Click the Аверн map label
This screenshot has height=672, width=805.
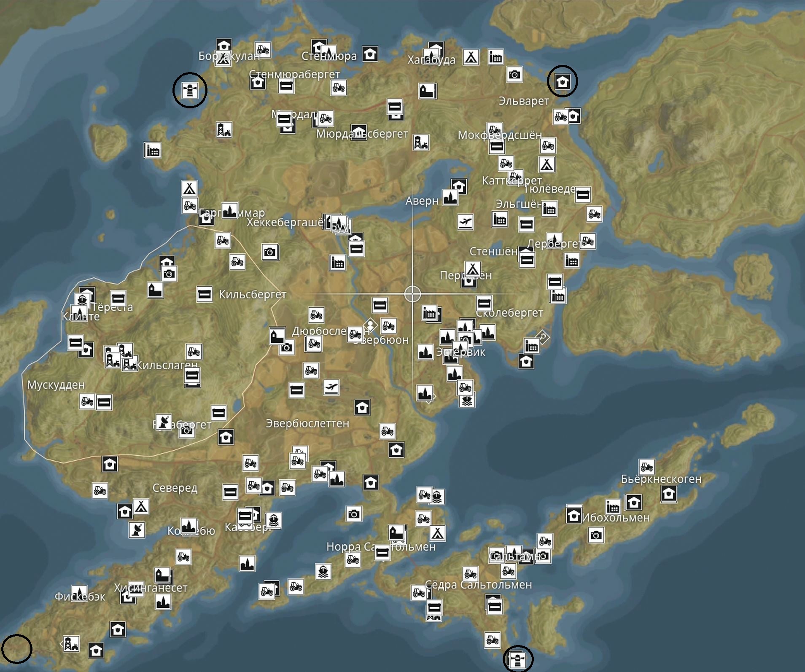pos(422,201)
